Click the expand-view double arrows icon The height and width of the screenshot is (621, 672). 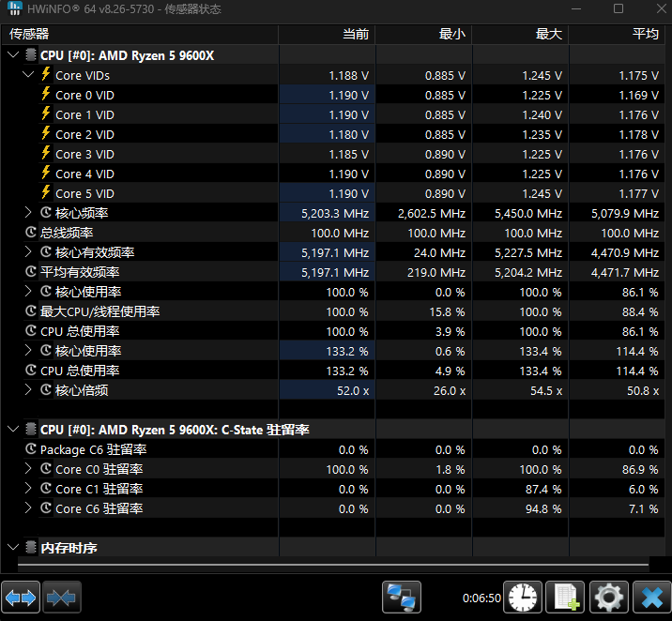click(21, 597)
